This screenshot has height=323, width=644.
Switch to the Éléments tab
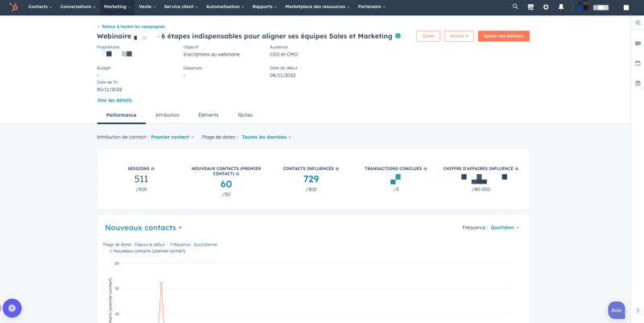[x=208, y=115]
